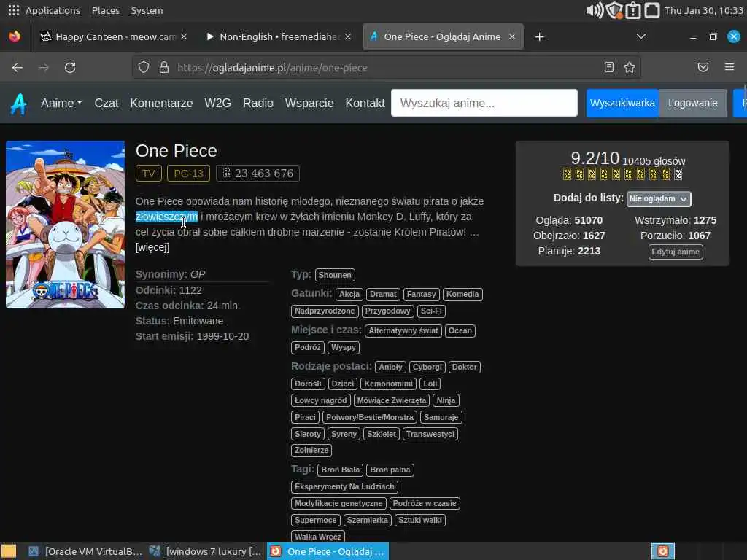Open the Komentarze menu item

(x=161, y=103)
